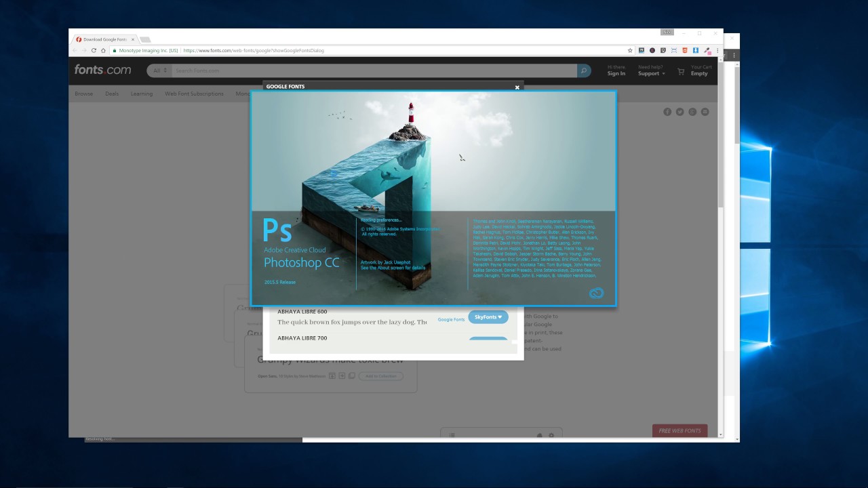The width and height of the screenshot is (868, 488).
Task: Open the Web Font Subscriptions menu
Action: tap(194, 94)
